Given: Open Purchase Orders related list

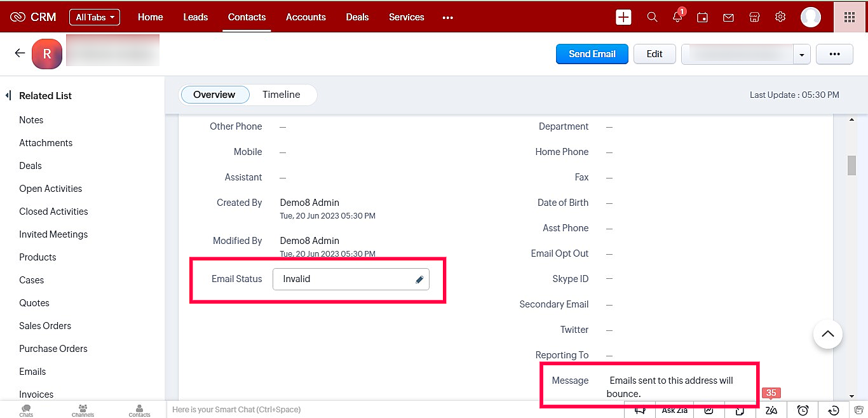Looking at the screenshot, I should 53,349.
